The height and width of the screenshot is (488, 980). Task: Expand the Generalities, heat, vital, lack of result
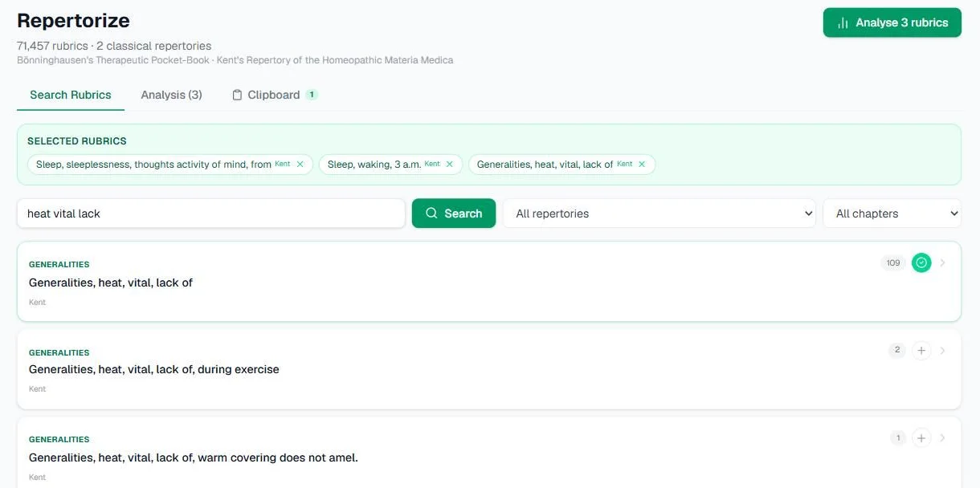coord(943,262)
